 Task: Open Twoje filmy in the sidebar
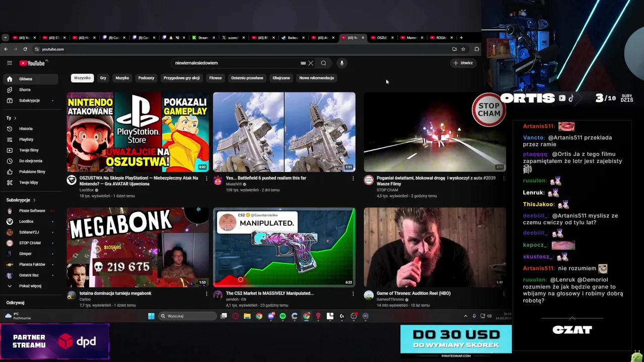click(x=30, y=150)
